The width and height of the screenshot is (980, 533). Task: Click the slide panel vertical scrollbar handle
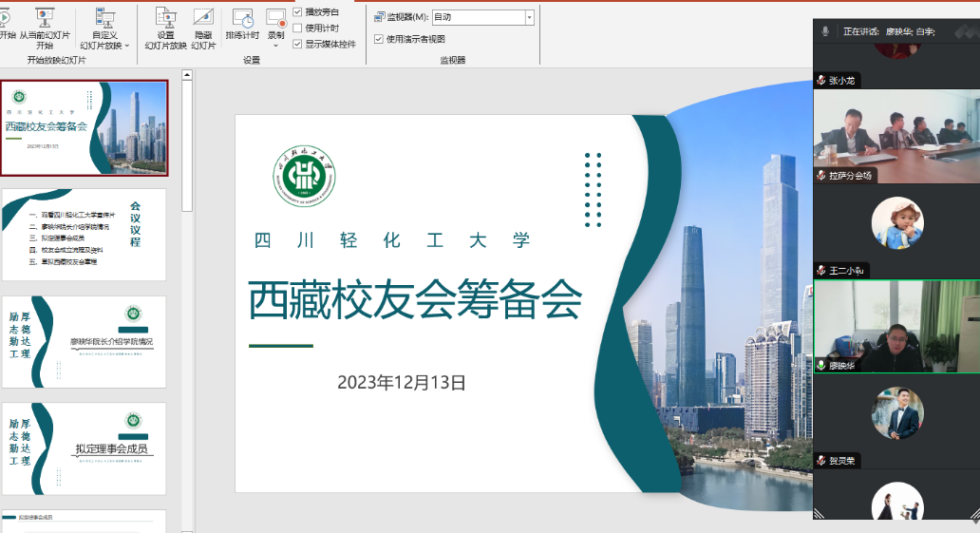click(187, 145)
